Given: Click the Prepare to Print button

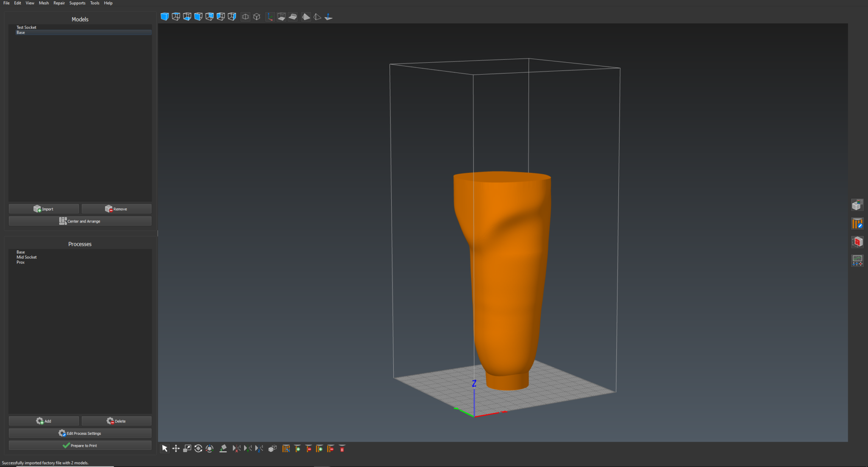Looking at the screenshot, I should point(80,445).
